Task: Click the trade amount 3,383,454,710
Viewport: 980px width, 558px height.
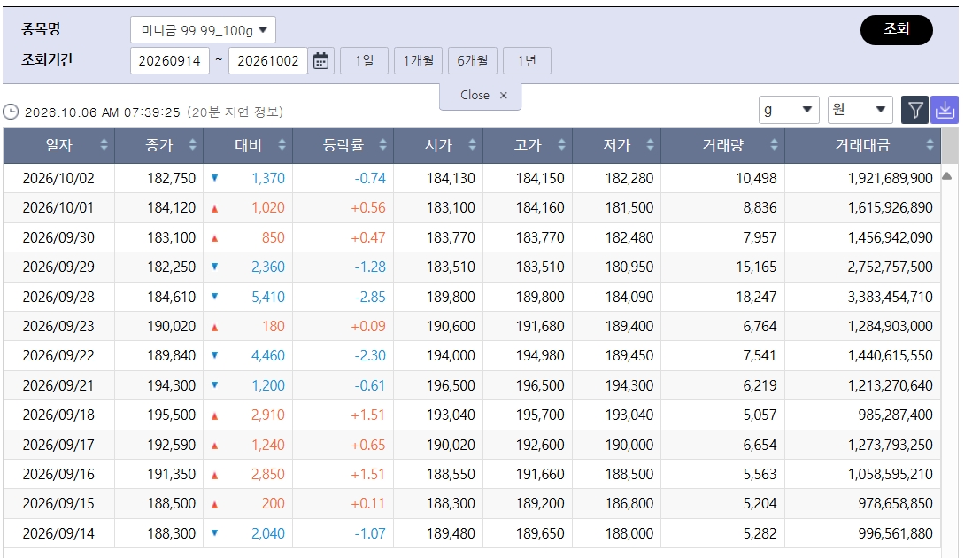Action: point(890,297)
